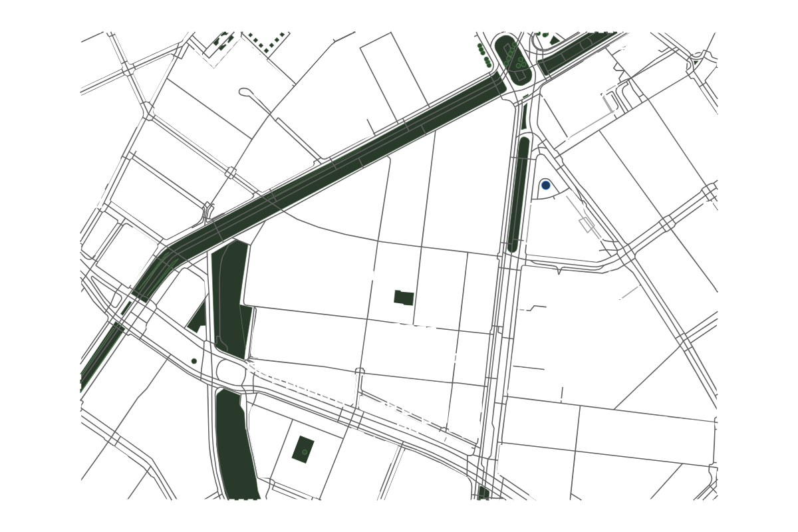Click the empty oval roundabout between the two parks
This screenshot has width=798, height=532.
(231, 372)
